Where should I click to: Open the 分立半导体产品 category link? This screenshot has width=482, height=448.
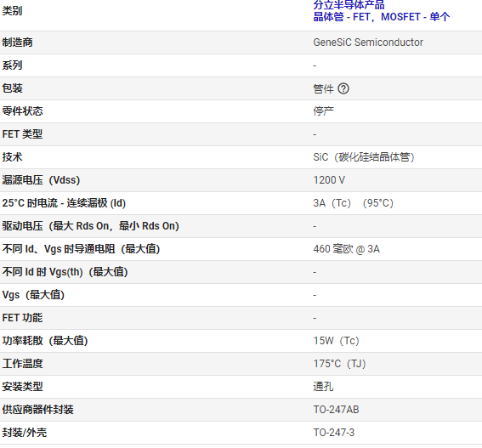(x=349, y=4)
